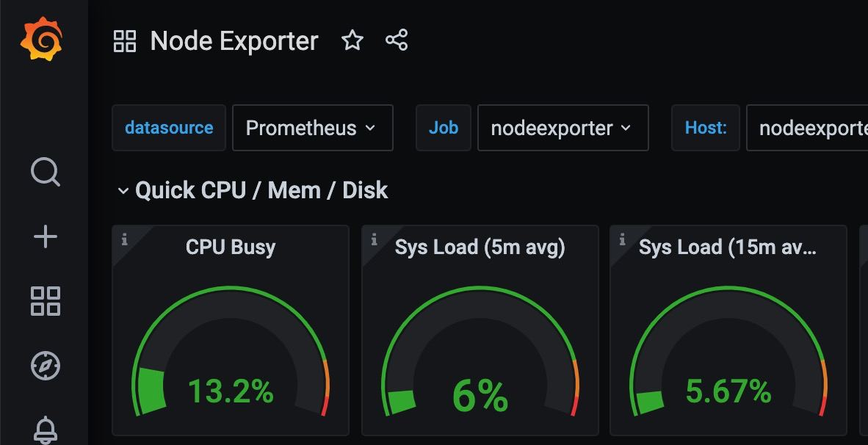Click the datasource variable label

pos(169,128)
